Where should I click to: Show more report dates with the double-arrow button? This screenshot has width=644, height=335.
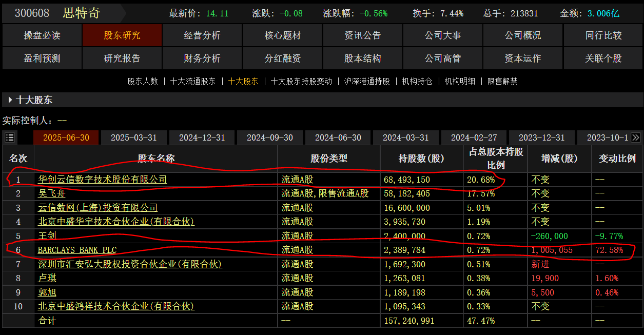636,137
